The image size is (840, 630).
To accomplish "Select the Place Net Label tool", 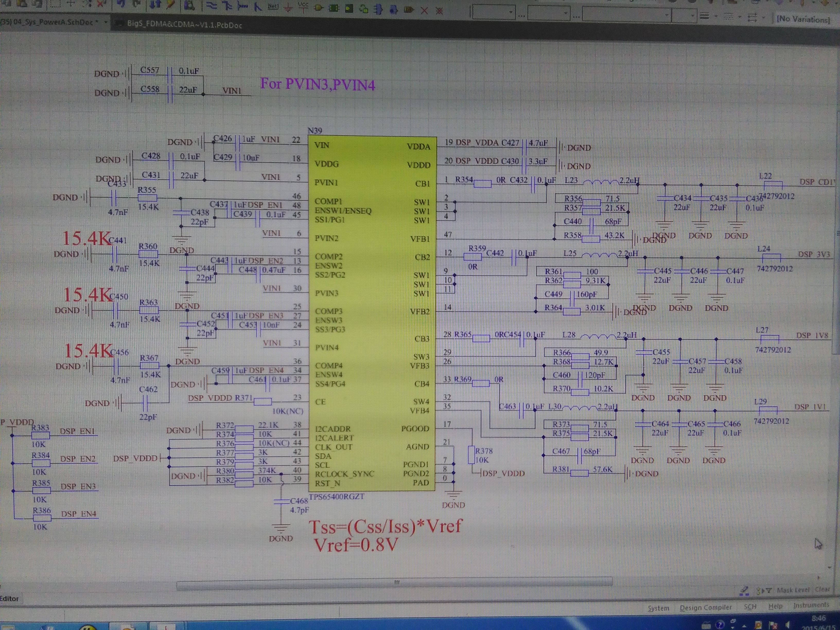I will click(273, 6).
